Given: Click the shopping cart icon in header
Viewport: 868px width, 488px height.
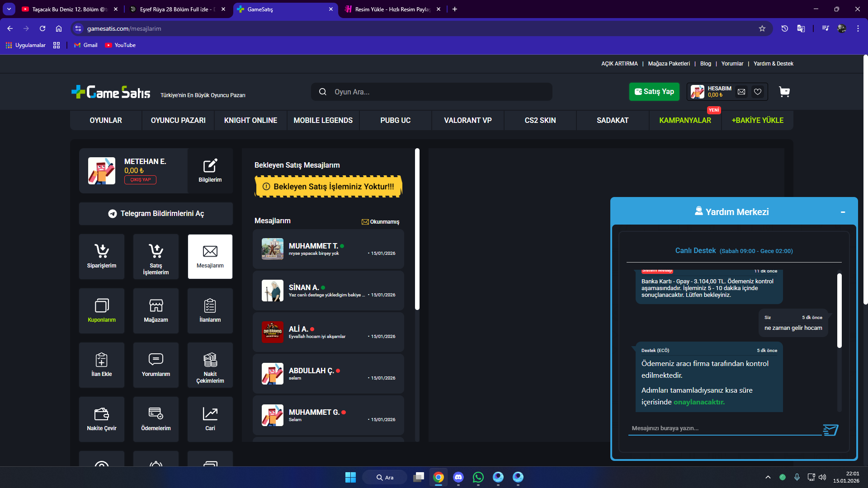Looking at the screenshot, I should 784,92.
